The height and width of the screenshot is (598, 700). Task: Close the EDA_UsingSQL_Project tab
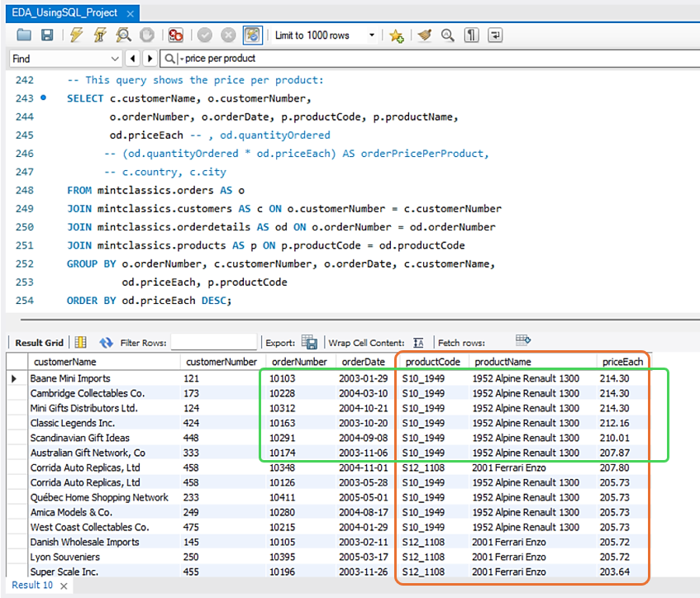click(131, 14)
